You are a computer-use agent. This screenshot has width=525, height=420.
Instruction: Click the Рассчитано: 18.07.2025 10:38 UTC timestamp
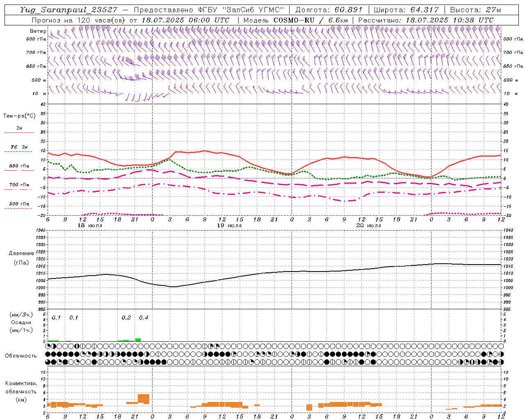pyautogui.click(x=426, y=20)
